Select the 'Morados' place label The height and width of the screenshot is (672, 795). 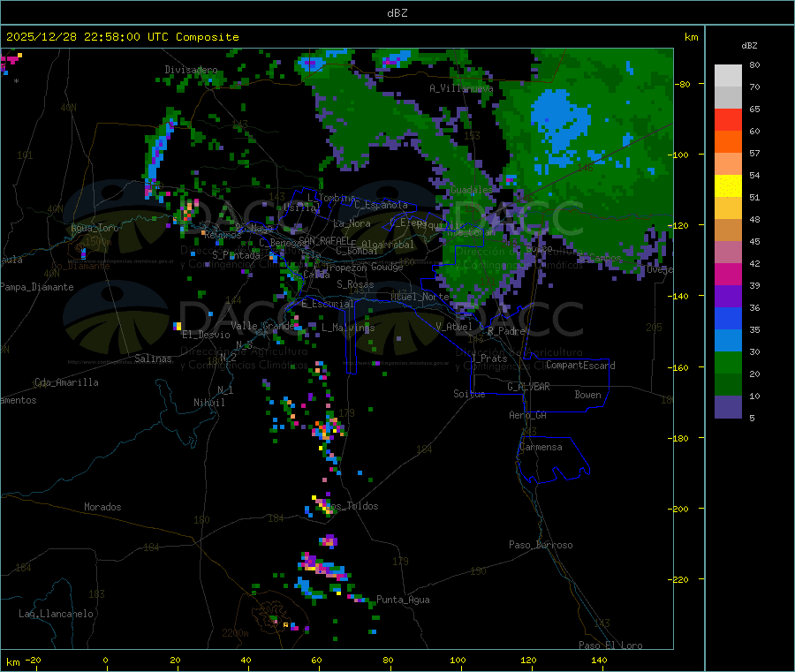point(102,507)
